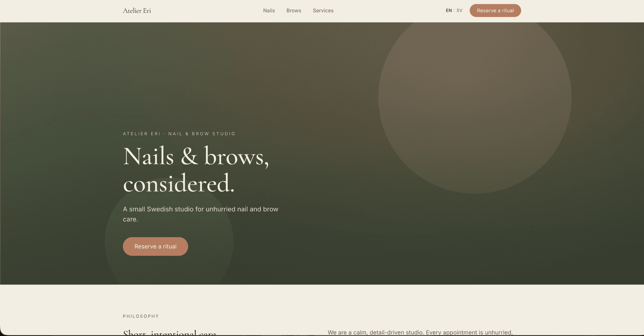Switch language to EN
Viewport: 644px width, 336px height.
click(449, 11)
